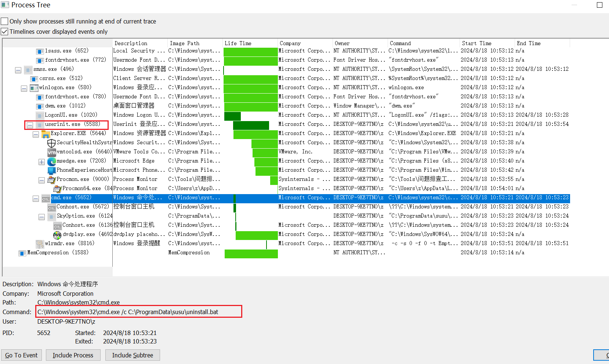Click the uninstall.bat command text field
Viewport: 609px width, 364px height.
(x=139, y=312)
